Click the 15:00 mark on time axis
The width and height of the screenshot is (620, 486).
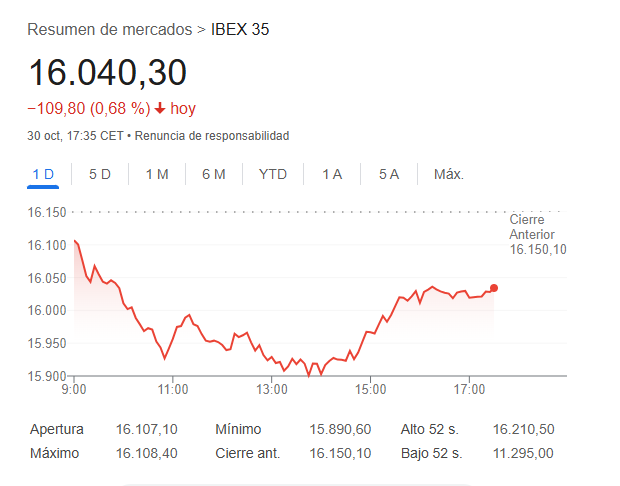coord(370,387)
